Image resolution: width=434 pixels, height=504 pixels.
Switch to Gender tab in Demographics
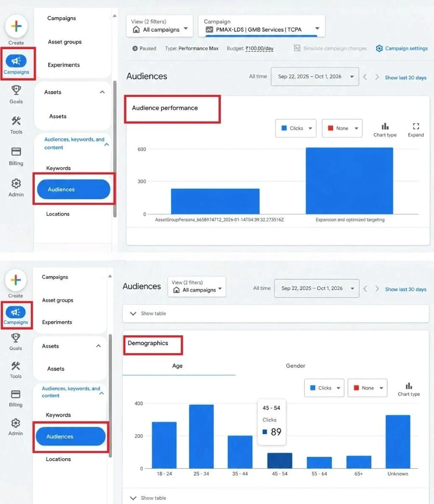[295, 366]
